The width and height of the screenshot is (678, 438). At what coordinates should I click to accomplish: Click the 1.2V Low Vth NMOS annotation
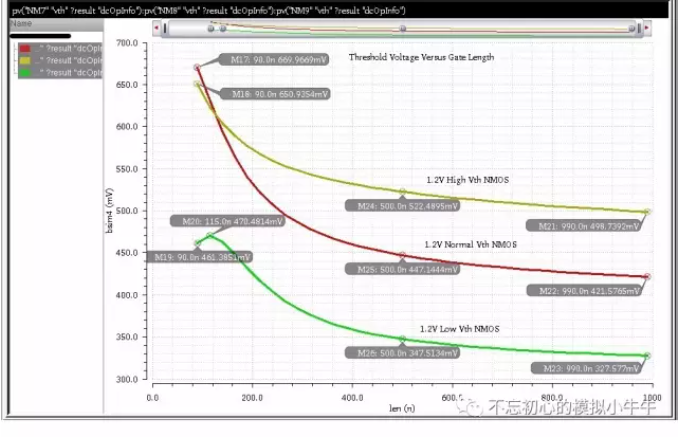click(x=460, y=329)
